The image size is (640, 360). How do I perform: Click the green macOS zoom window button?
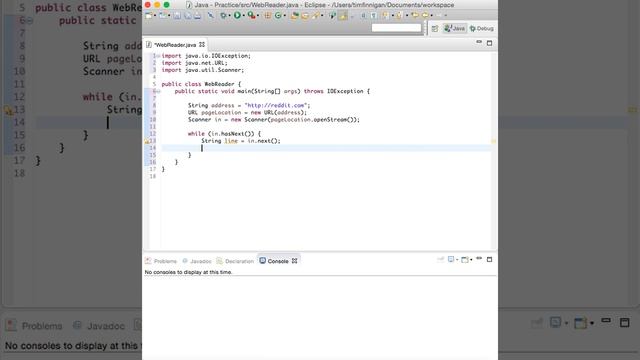click(x=167, y=5)
